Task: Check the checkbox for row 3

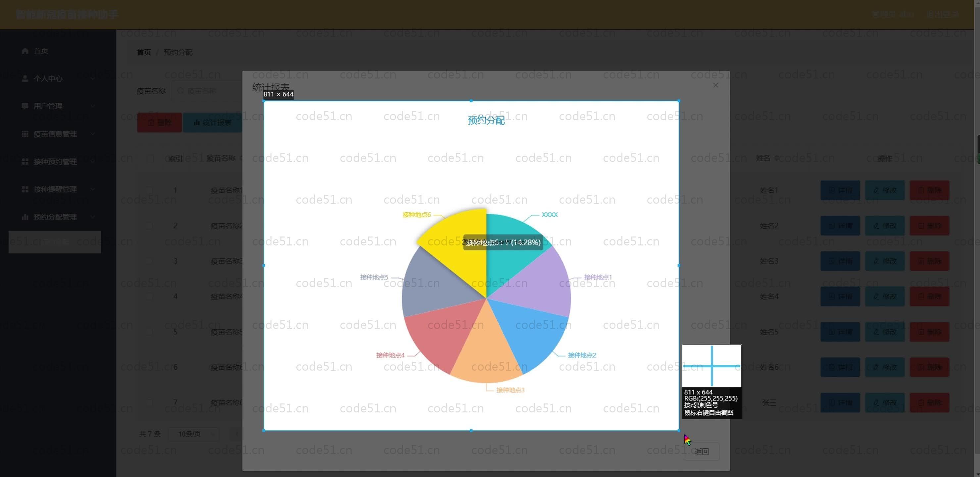Action: coord(150,261)
